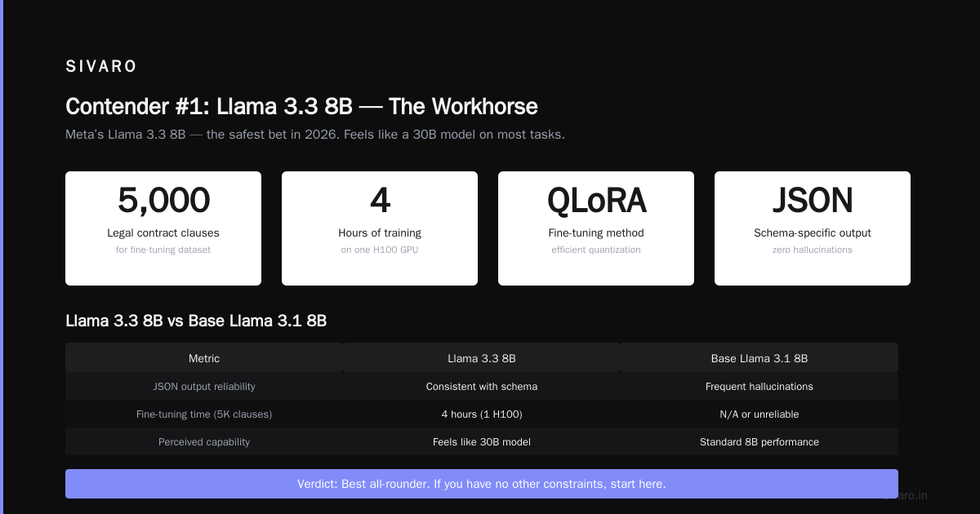
Task: Click the 'Feels like 30B model' cell
Action: [x=482, y=442]
